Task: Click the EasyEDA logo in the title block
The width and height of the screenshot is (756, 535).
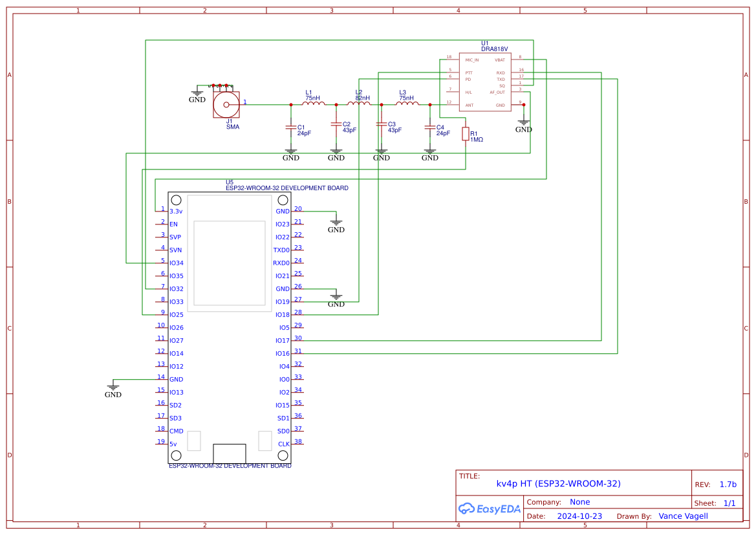Action: [489, 508]
